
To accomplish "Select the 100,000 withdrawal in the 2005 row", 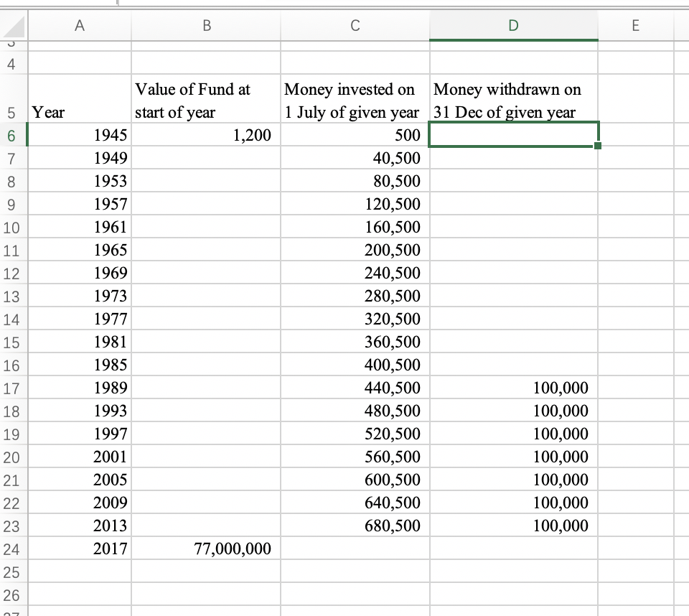I will [514, 480].
